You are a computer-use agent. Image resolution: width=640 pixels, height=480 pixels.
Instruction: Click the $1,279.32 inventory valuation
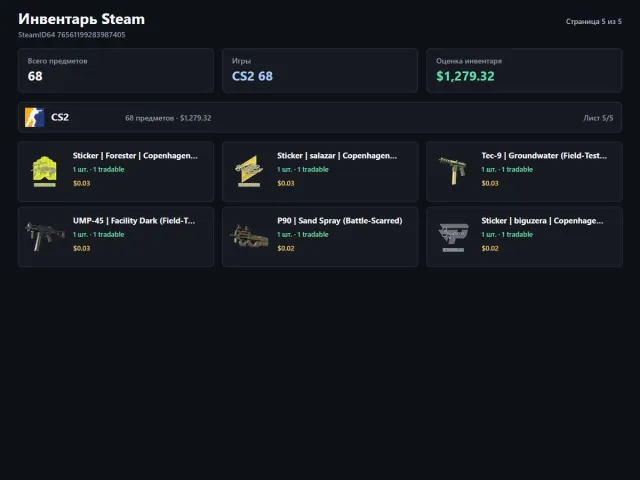click(465, 76)
